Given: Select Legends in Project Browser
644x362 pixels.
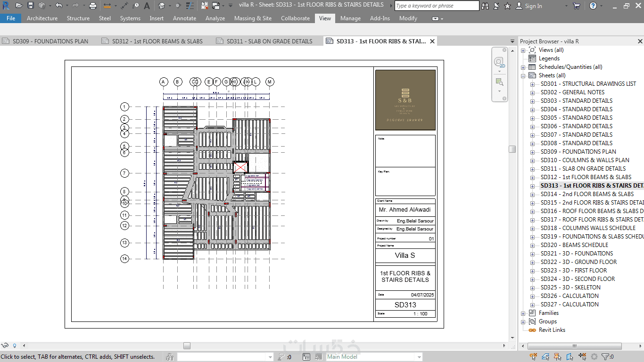Looking at the screenshot, I should 549,58.
